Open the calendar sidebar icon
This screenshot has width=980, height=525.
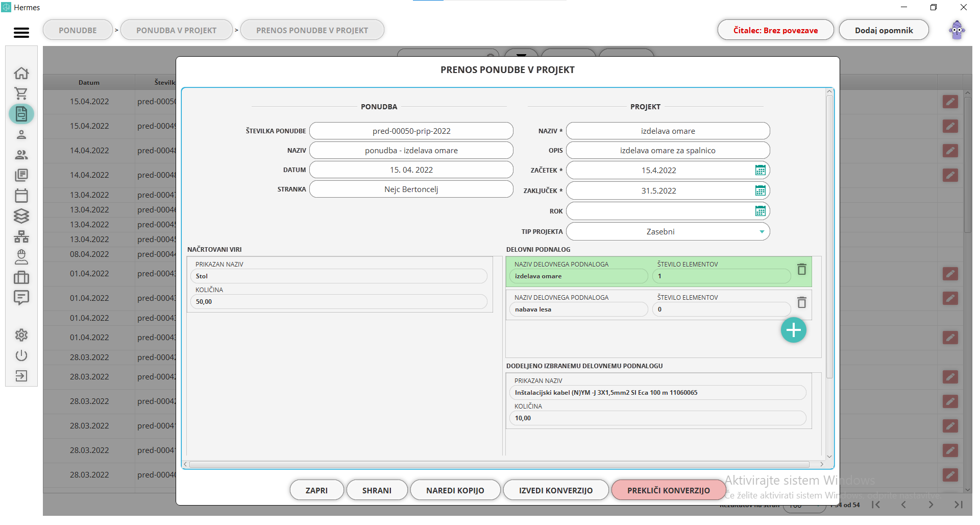pyautogui.click(x=21, y=196)
